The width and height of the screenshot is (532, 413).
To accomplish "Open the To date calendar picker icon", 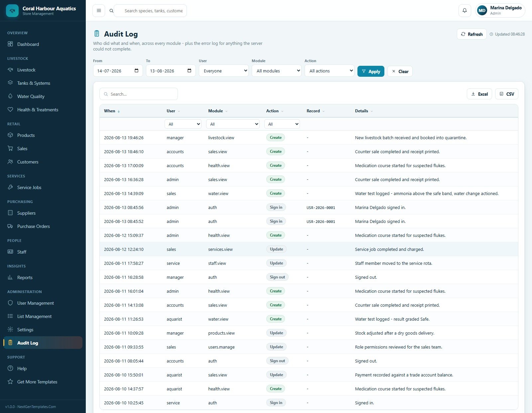I will [189, 71].
